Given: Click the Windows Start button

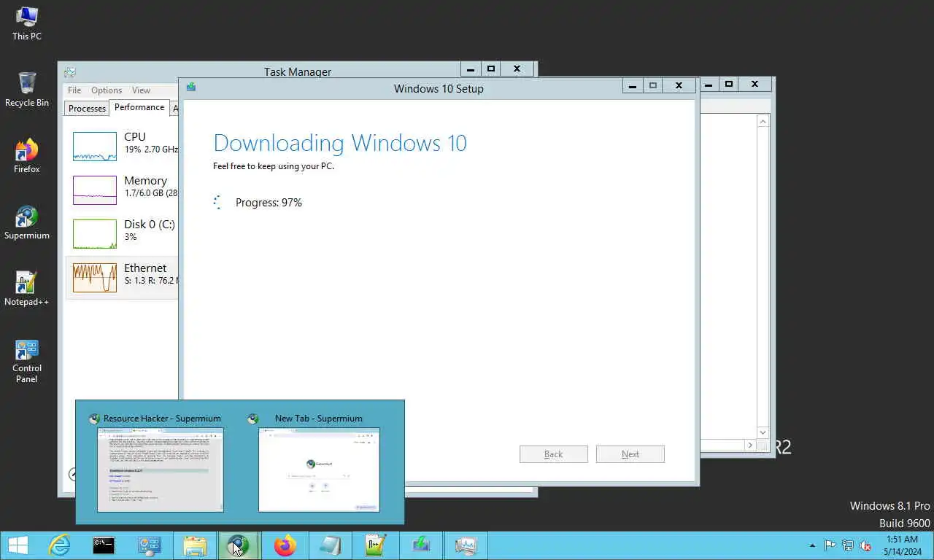Looking at the screenshot, I should point(18,545).
